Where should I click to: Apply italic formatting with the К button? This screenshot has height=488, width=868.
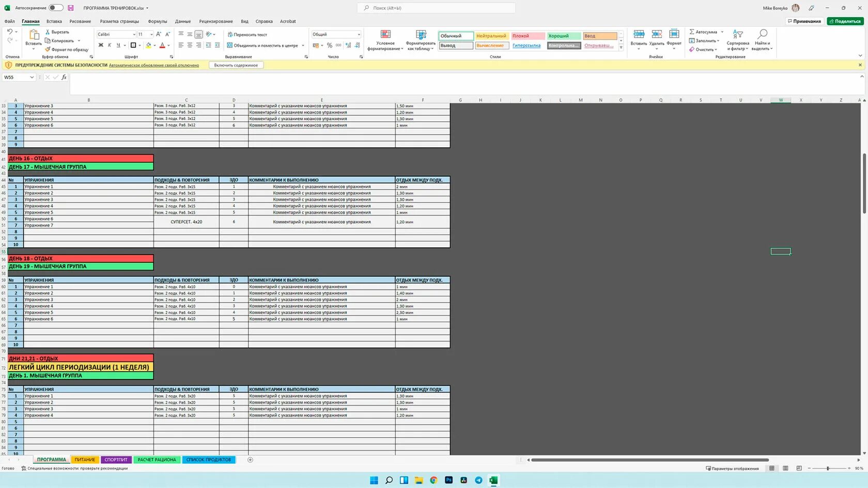point(110,45)
